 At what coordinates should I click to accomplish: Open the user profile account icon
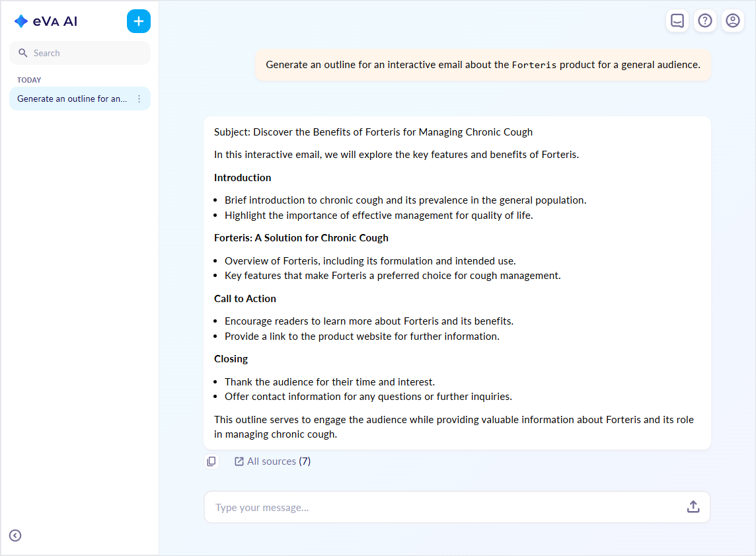click(733, 21)
